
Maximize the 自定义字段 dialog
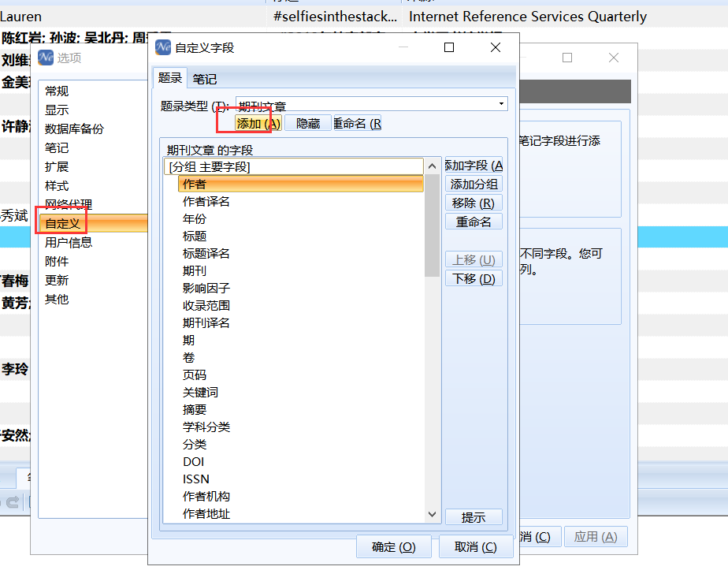tap(449, 47)
